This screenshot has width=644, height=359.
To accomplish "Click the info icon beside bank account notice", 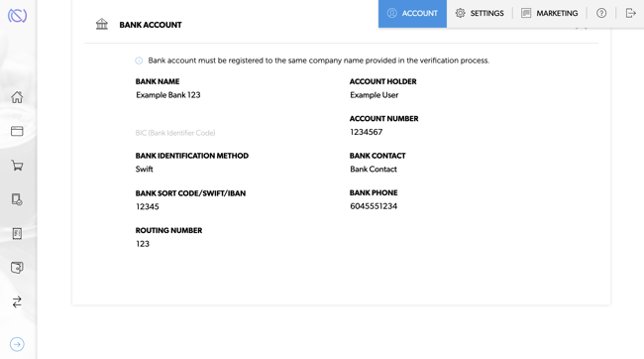I will pos(139,60).
